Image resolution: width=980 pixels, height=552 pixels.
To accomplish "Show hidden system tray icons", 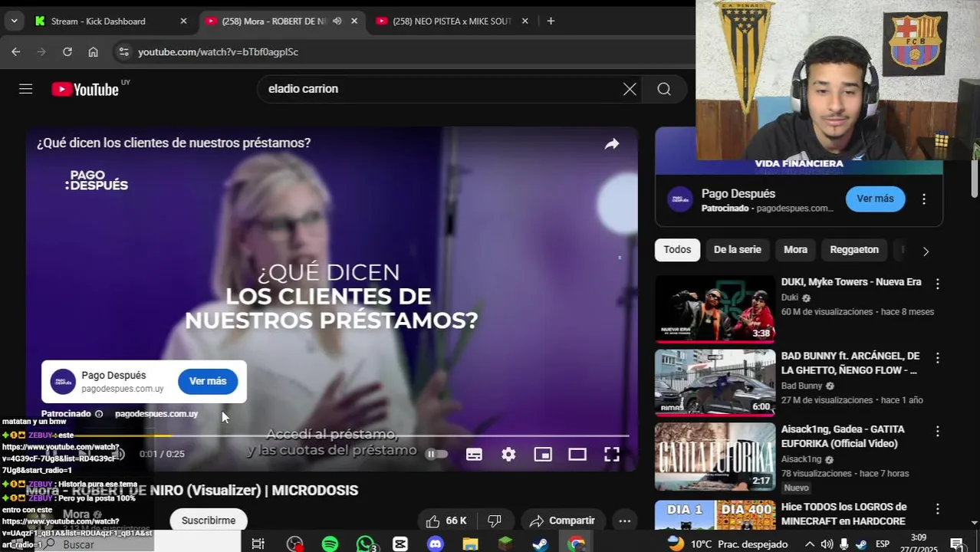I will point(809,544).
